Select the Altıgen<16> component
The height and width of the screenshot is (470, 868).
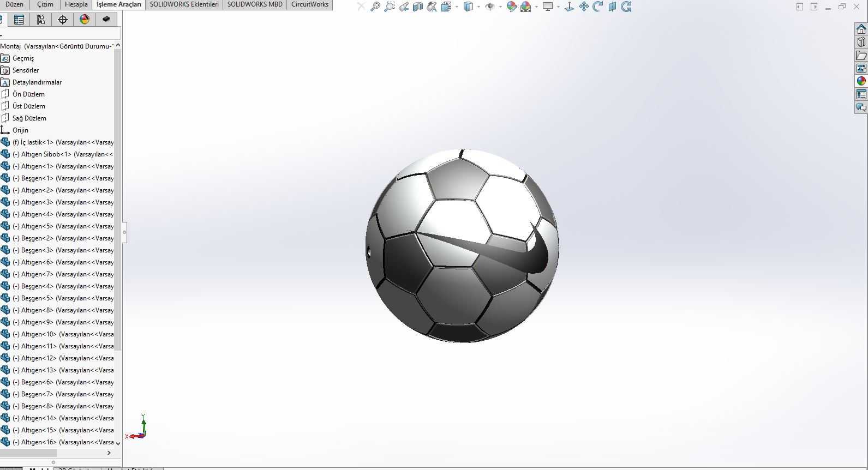coord(57,442)
